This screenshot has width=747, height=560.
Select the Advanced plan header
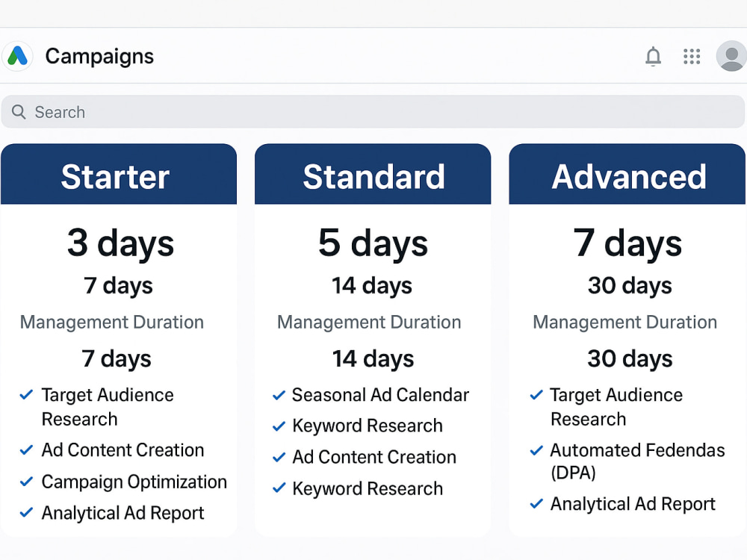coord(627,174)
